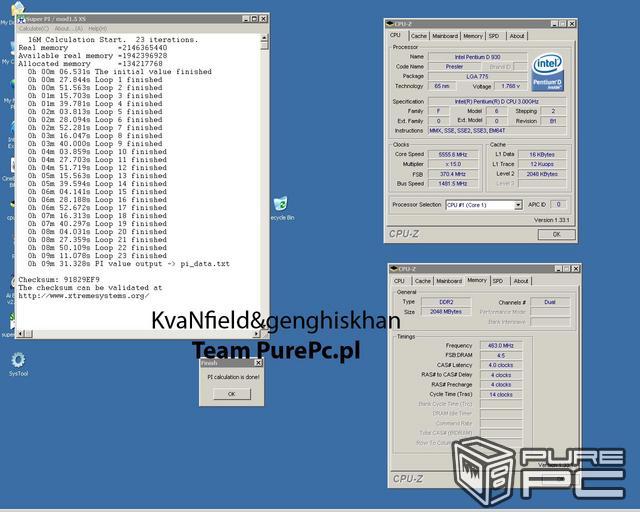
Task: Click the Core Speed value 5555.6 MHz
Action: click(x=453, y=154)
